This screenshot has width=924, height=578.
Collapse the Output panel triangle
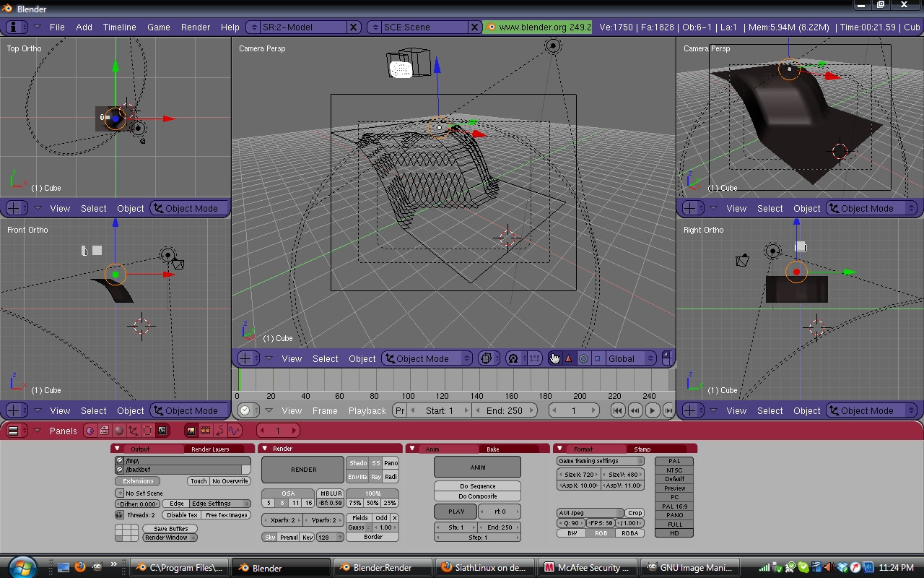118,449
